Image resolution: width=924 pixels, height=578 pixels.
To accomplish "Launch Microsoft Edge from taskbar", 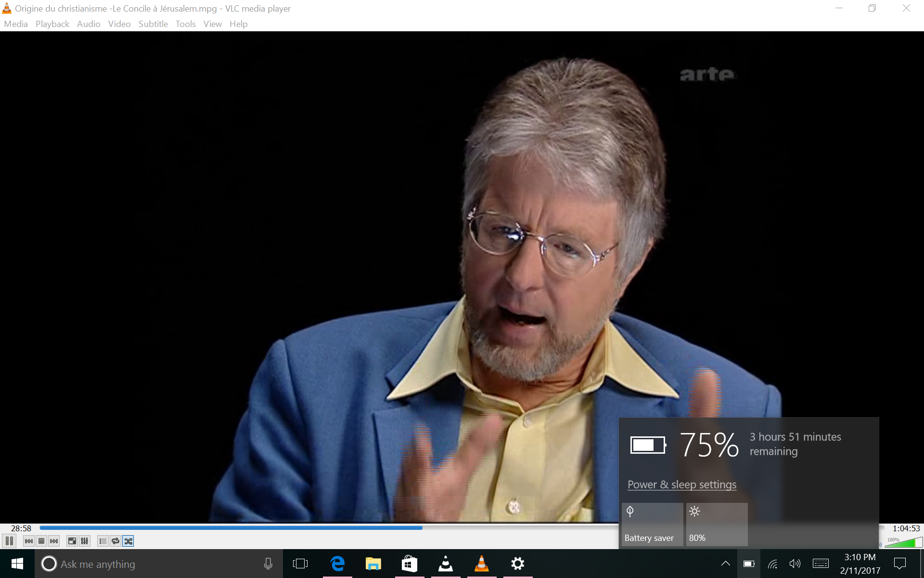I will coord(337,564).
